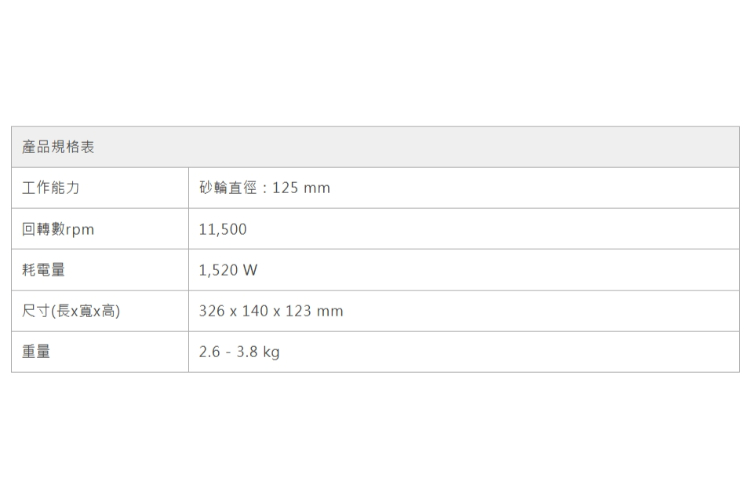Click the mm unit in dimensions row
Image resolution: width=750 pixels, height=500 pixels.
[x=331, y=311]
